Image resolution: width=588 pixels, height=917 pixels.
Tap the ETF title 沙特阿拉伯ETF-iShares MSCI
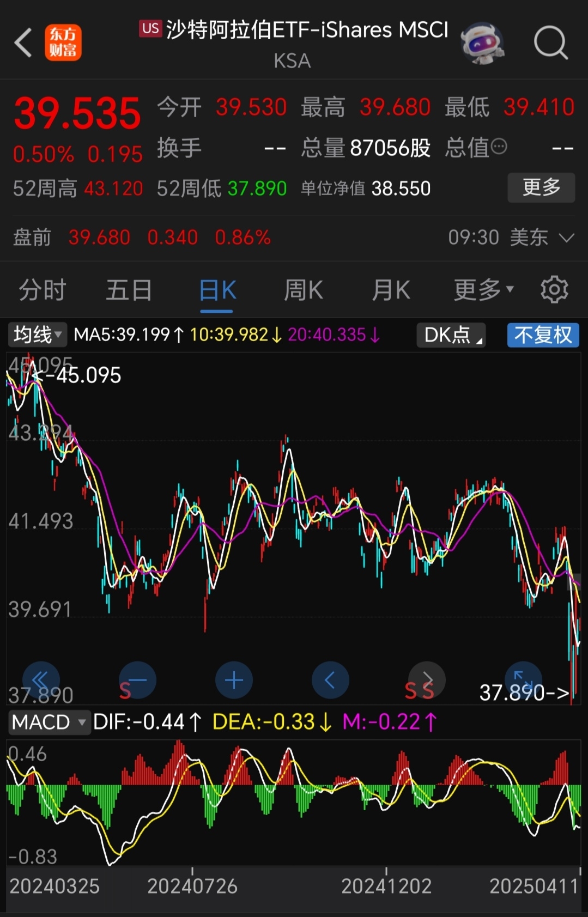(307, 29)
